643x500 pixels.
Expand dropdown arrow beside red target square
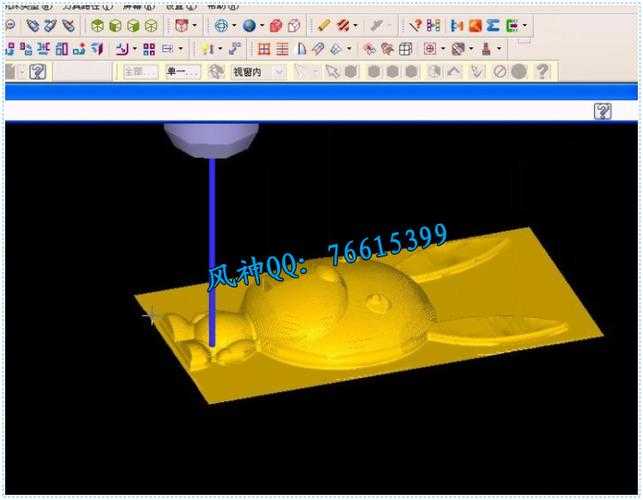click(x=443, y=49)
